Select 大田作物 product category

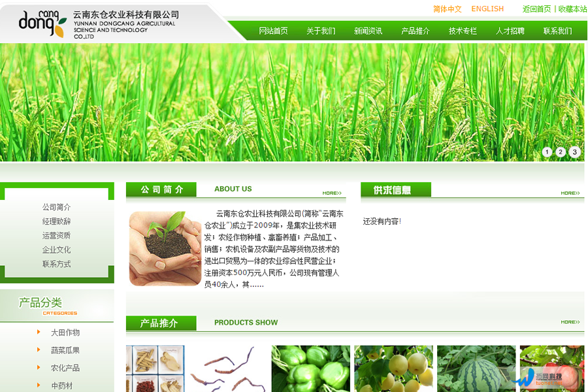[65, 333]
